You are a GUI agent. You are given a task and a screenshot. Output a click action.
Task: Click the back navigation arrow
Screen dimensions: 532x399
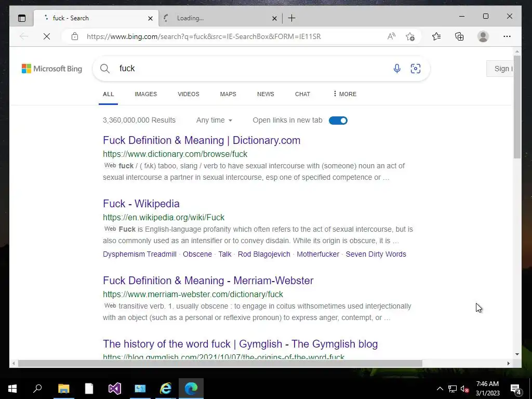pyautogui.click(x=24, y=36)
